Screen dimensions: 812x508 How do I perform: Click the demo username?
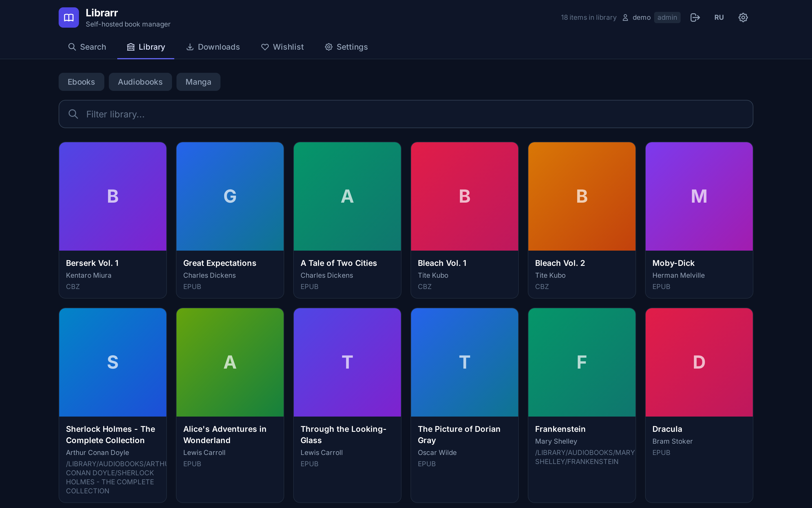coord(641,17)
